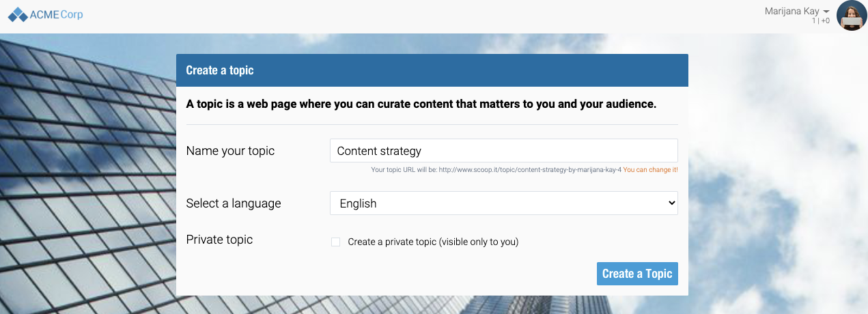Click the "Name your topic" label

(x=230, y=151)
